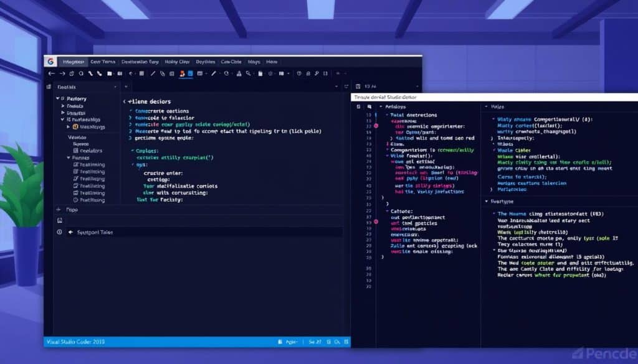The image size is (638, 364).
Task: Go back with the left arrow toolbar icon
Action: tap(51, 73)
